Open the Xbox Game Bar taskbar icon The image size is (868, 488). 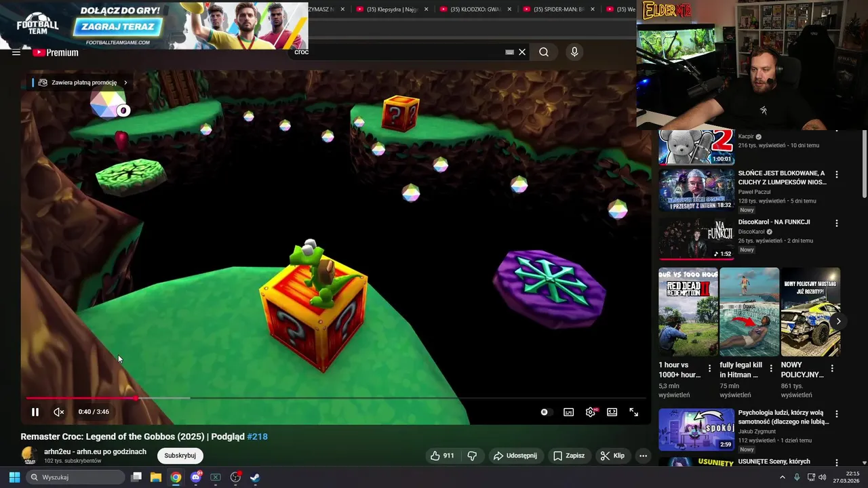click(216, 477)
